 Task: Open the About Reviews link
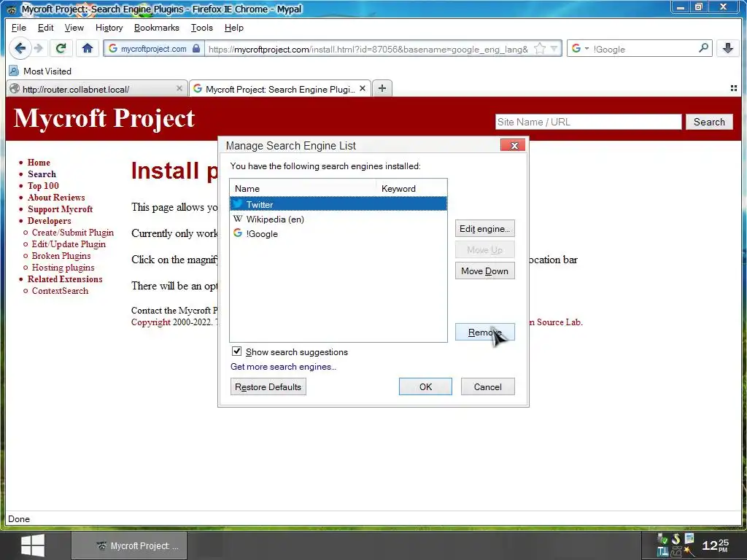tap(56, 198)
